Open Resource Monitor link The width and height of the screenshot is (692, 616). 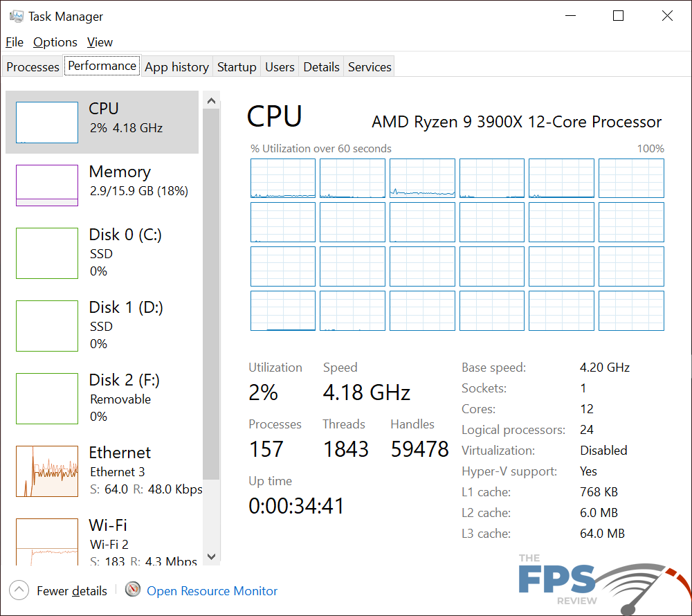[212, 591]
